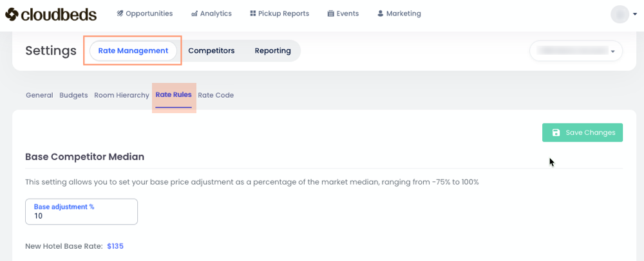
Task: Switch to the Reporting tab
Action: tap(272, 51)
